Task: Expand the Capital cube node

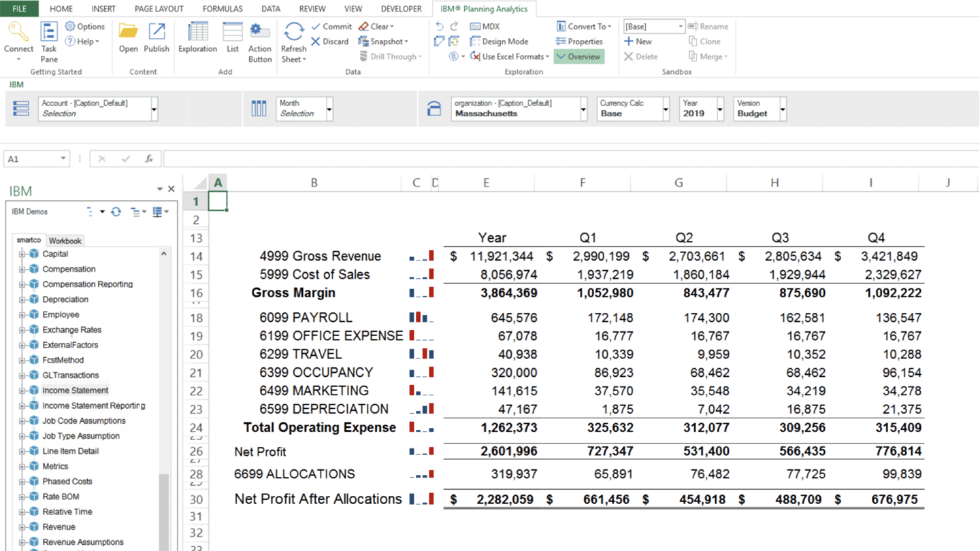Action: coord(22,254)
